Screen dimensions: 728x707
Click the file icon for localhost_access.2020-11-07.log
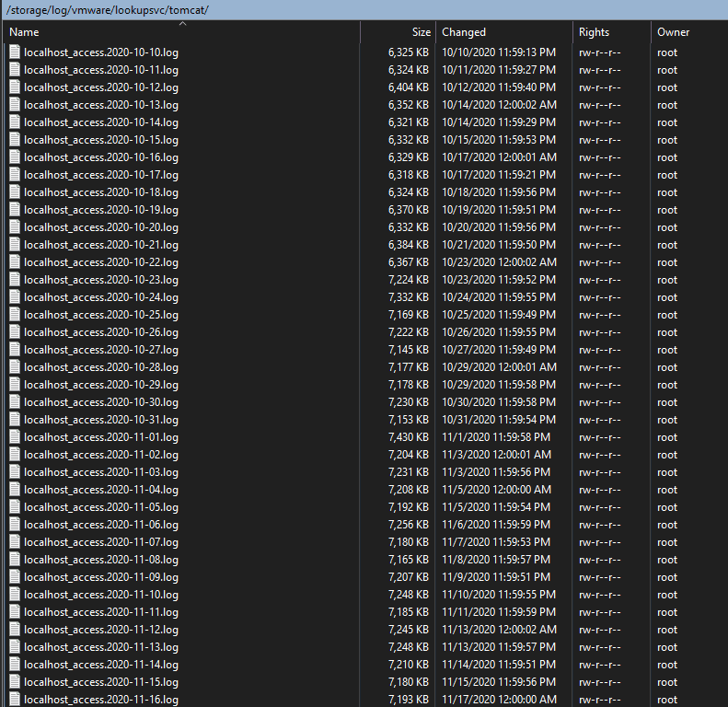pos(15,541)
